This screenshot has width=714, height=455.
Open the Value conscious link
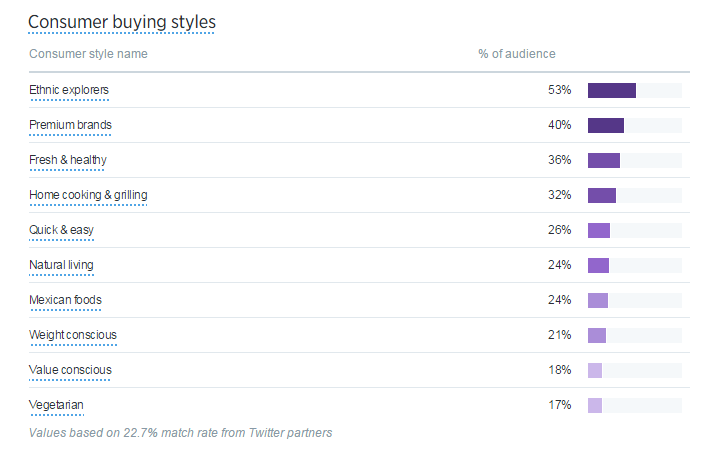70,370
